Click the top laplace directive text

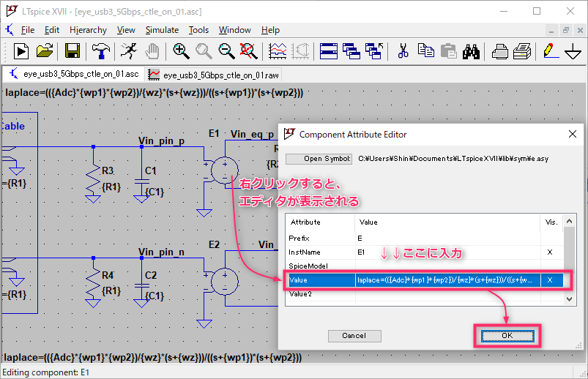[154, 93]
